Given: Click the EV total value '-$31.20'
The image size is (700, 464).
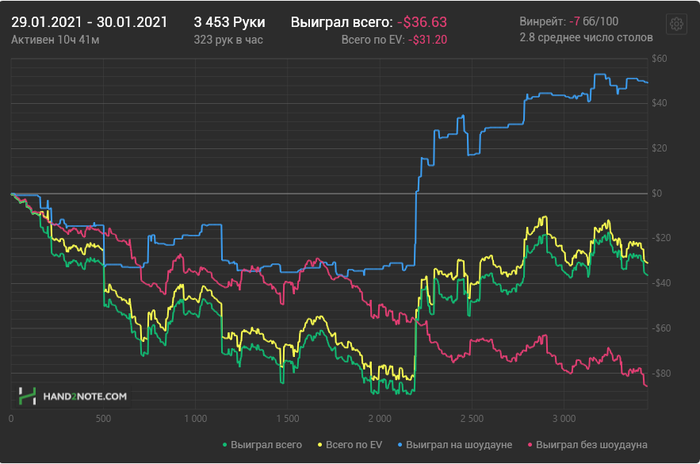Looking at the screenshot, I should (428, 40).
